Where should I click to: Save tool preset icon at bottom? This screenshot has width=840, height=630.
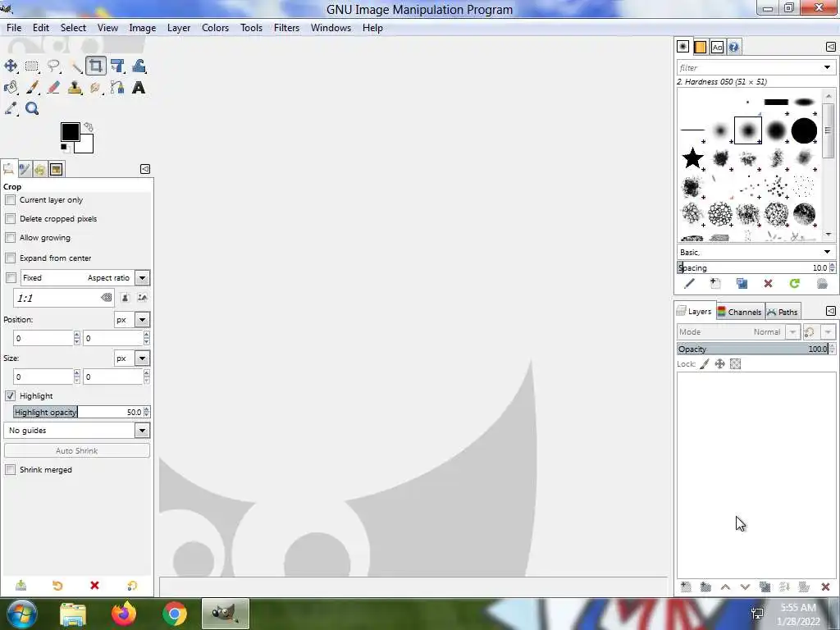coord(21,586)
